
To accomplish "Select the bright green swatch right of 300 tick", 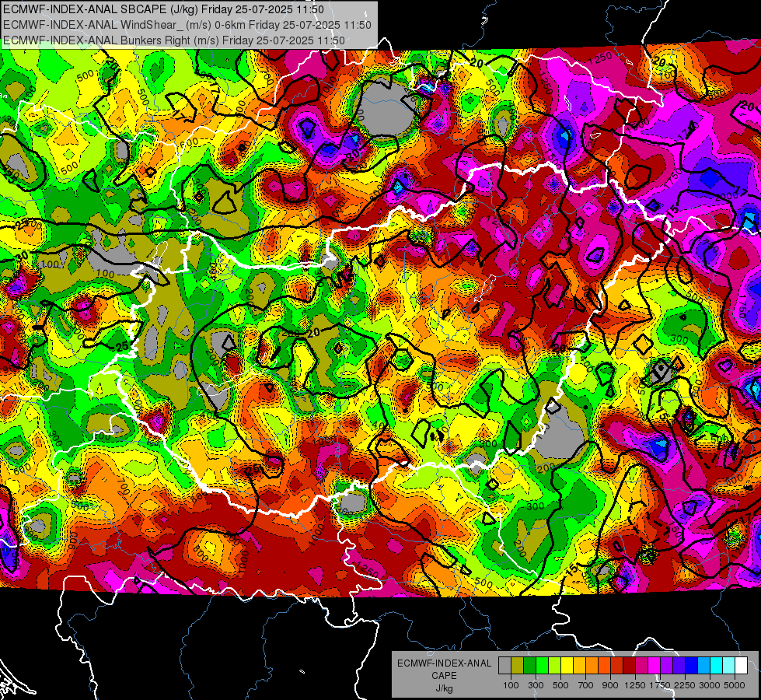I will (x=542, y=666).
